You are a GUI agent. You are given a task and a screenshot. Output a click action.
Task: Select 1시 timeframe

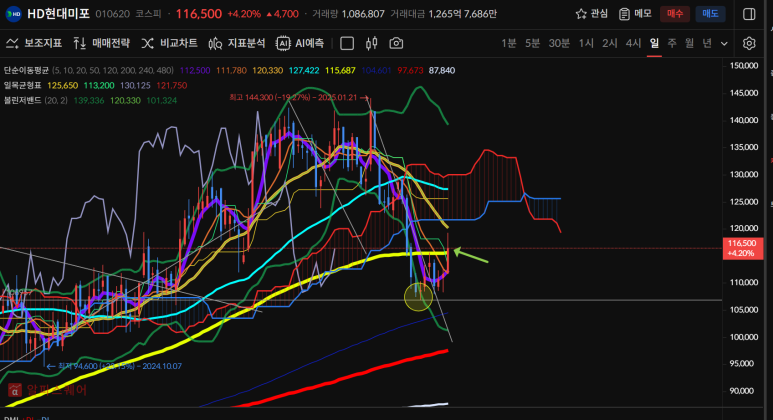point(586,43)
